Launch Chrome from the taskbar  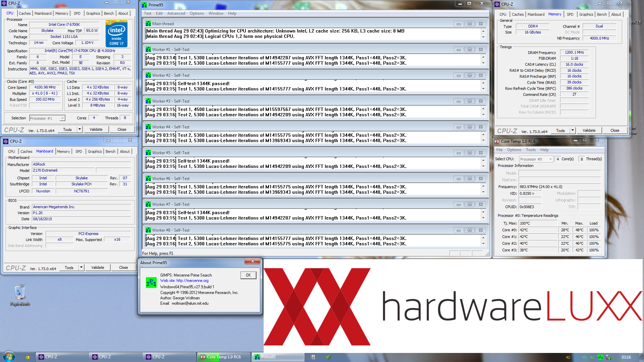tap(27, 357)
